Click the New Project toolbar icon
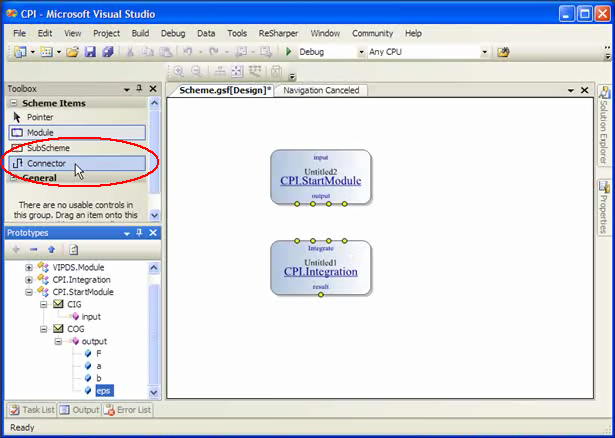The image size is (615, 438). [x=20, y=52]
